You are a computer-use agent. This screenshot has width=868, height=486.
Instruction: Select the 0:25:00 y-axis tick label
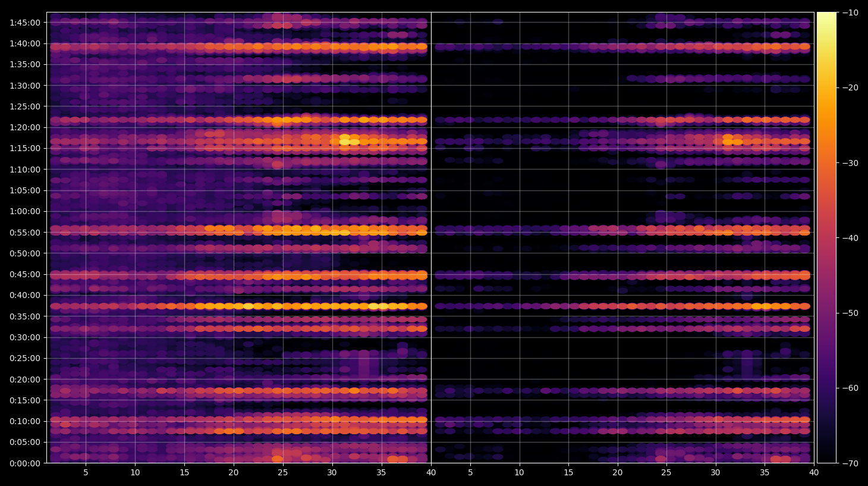[25, 358]
